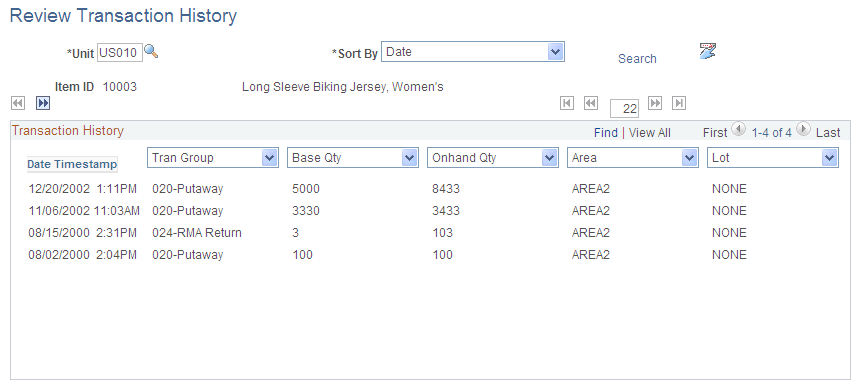Image resolution: width=862 pixels, height=387 pixels.
Task: Go back one page in page navigator
Action: tap(591, 103)
